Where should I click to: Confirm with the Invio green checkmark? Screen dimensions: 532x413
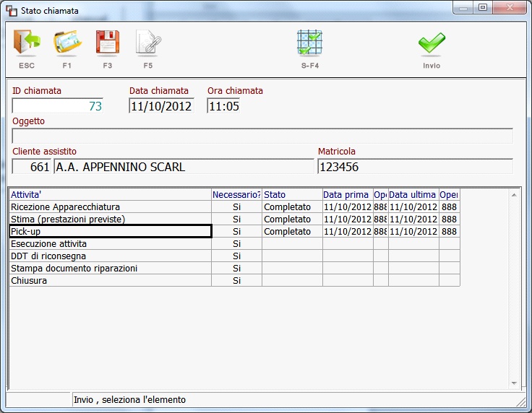(432, 43)
